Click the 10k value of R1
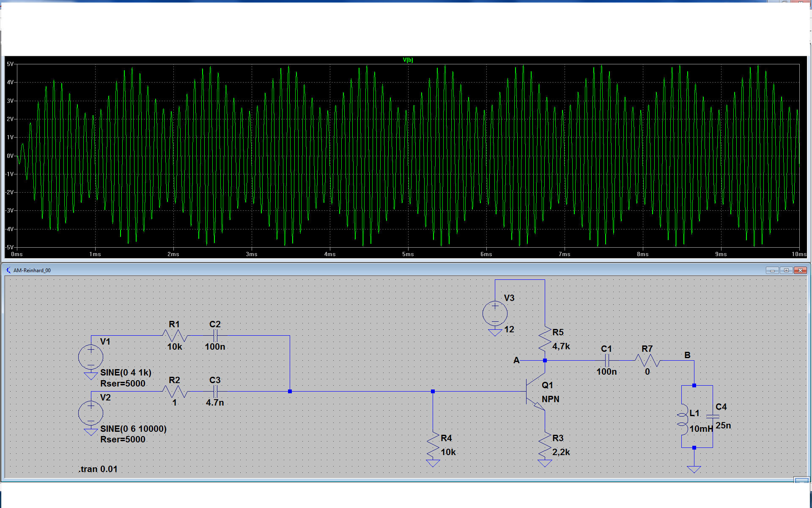 click(175, 347)
